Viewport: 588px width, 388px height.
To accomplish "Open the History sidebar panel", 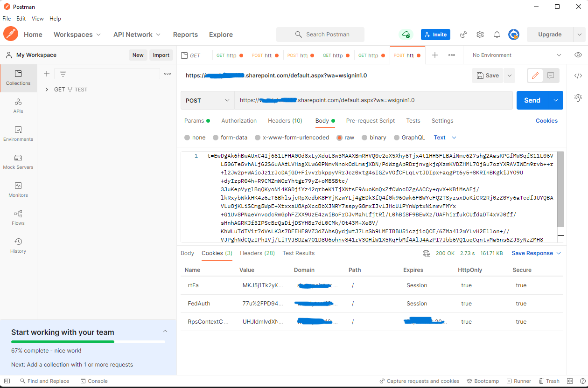I will [18, 246].
